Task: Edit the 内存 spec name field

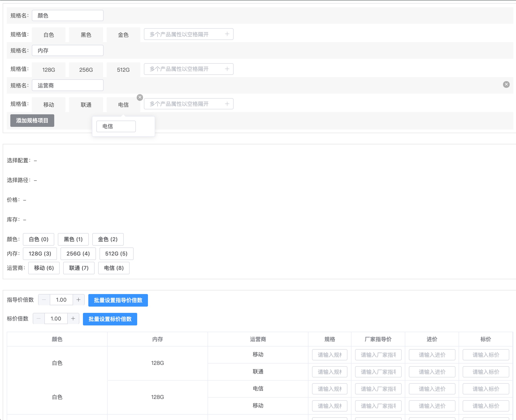Action: [x=68, y=50]
